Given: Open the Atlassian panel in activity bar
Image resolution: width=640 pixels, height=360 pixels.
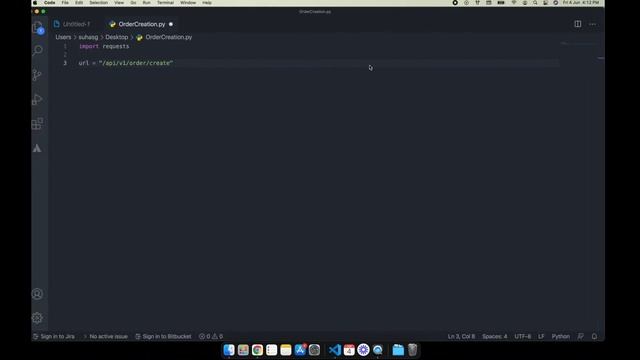Looking at the screenshot, I should coord(37,148).
